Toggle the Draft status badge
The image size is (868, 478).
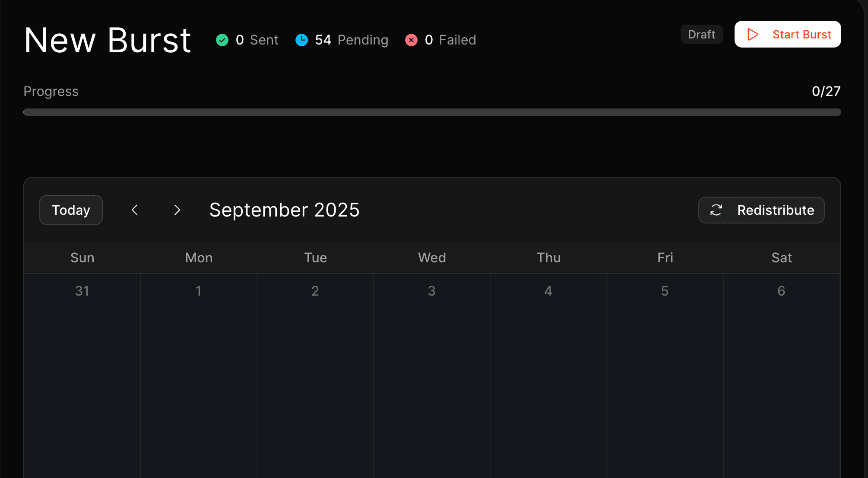coord(701,34)
